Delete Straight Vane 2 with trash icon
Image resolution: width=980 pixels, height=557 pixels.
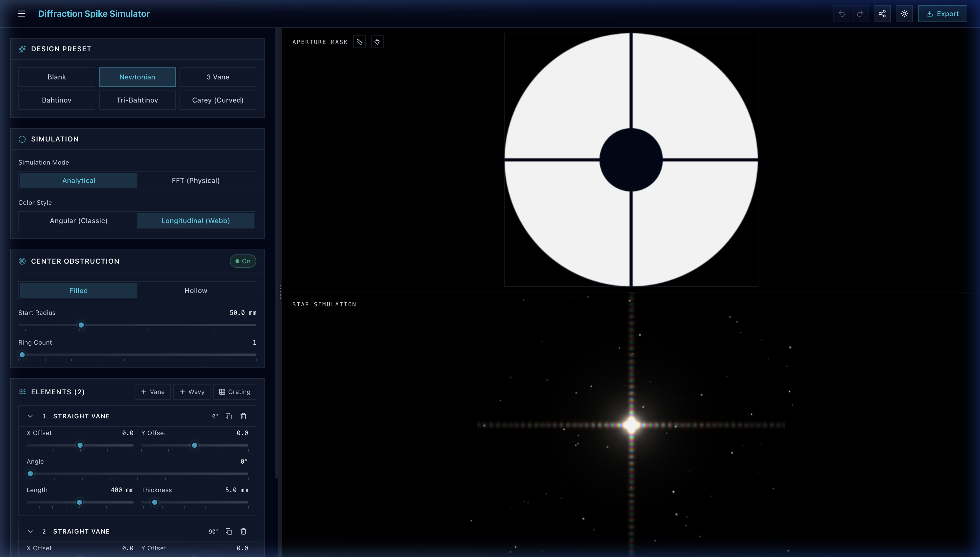tap(244, 531)
